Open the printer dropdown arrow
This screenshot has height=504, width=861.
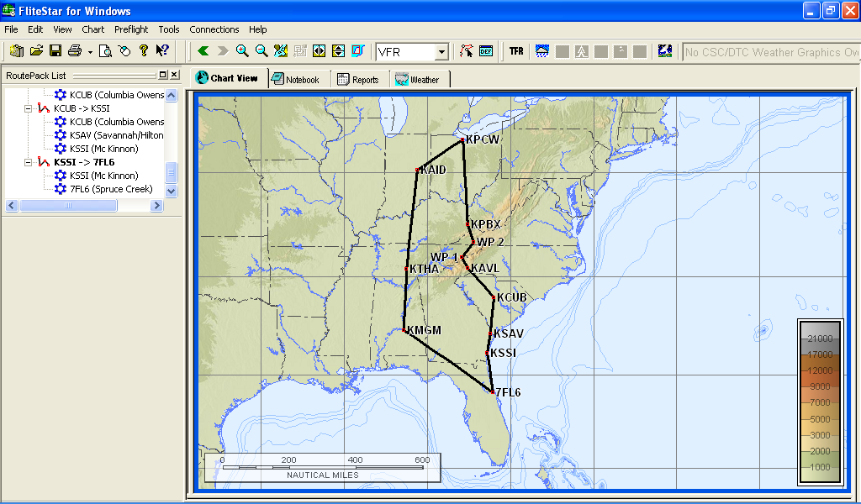pos(90,52)
